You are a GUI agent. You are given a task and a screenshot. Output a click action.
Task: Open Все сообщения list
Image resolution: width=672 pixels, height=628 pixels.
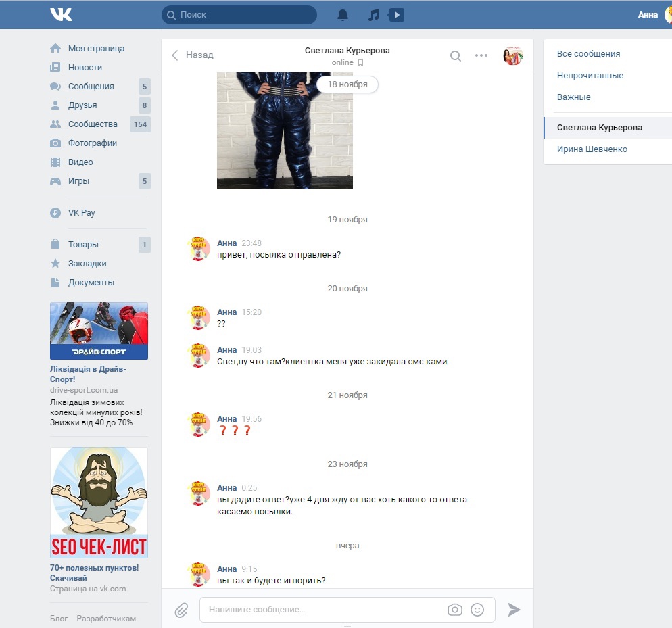(588, 54)
